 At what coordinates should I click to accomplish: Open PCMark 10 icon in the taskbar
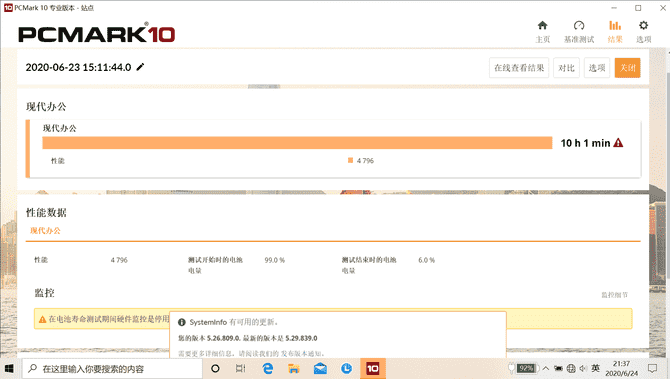[x=373, y=368]
